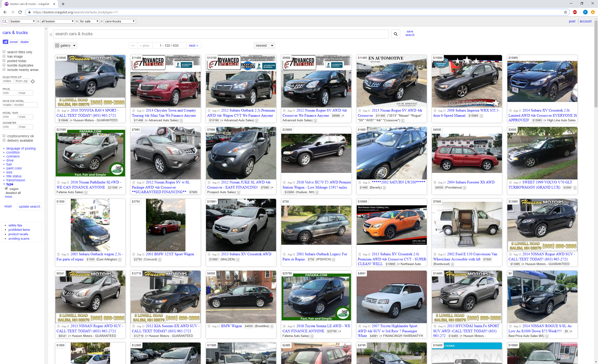Viewport: 598px width, 364px height.
Task: Expand the title status filter
Action: (14, 176)
